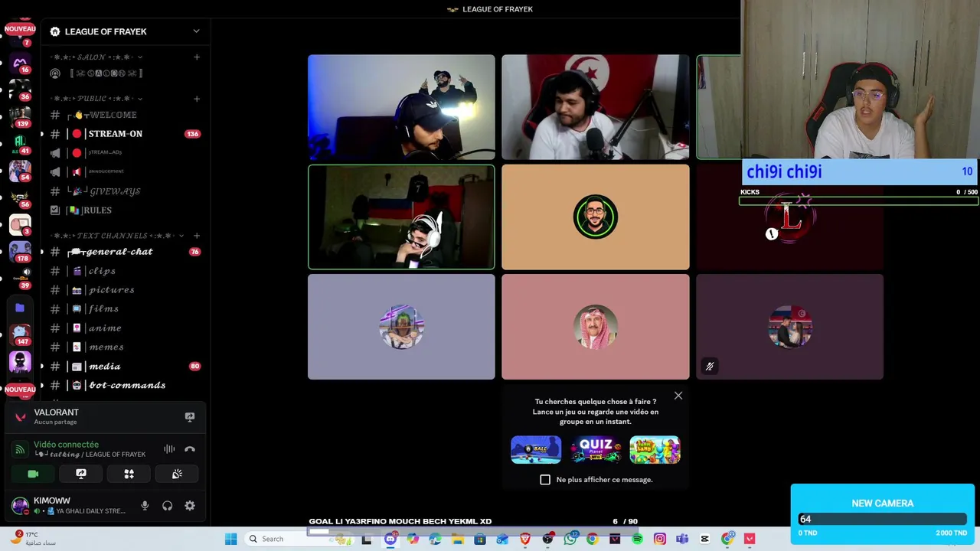This screenshot has width=980, height=551.
Task: Open voice connection signal details
Action: tap(20, 449)
